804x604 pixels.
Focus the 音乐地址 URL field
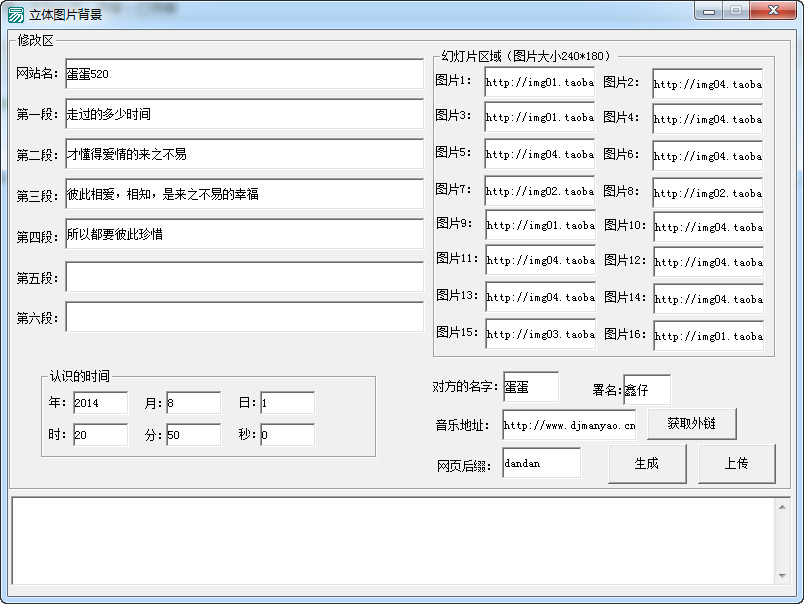coord(570,425)
